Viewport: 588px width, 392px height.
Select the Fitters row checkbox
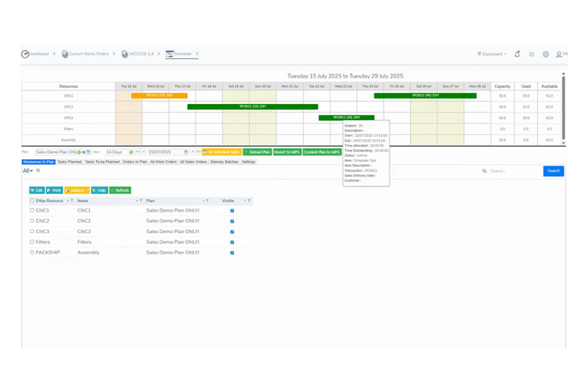point(32,242)
